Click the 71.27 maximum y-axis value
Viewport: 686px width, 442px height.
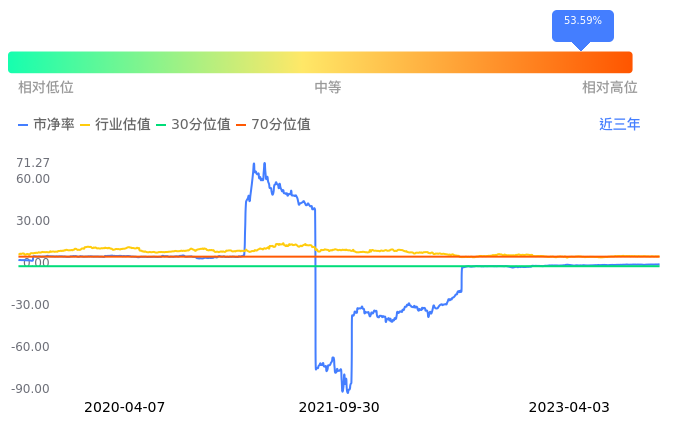point(34,163)
